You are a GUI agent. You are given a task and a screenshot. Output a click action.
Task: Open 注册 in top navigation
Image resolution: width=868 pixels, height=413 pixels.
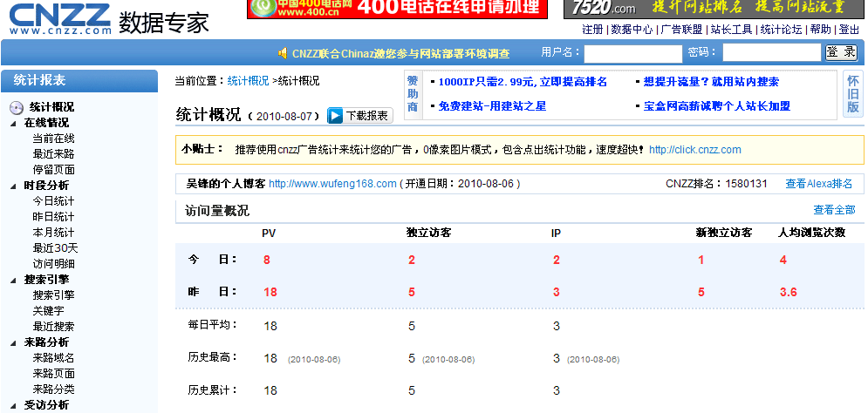tap(592, 30)
